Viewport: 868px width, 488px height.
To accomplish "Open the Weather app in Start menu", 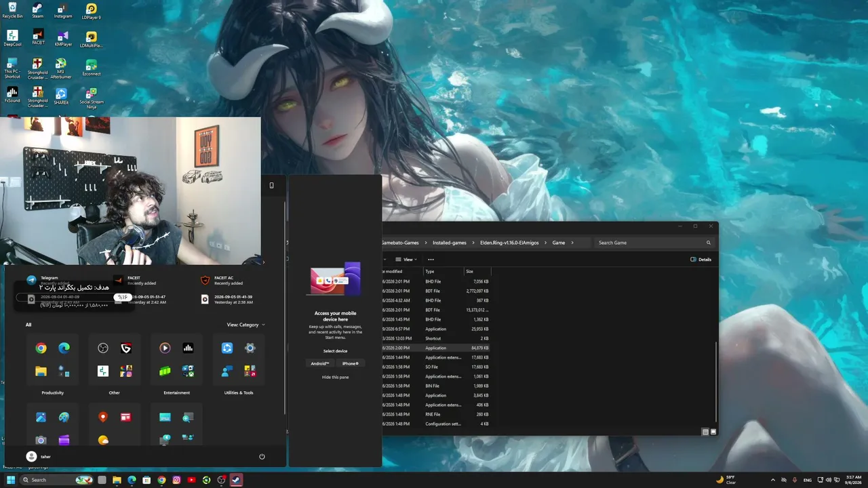I will tap(103, 440).
